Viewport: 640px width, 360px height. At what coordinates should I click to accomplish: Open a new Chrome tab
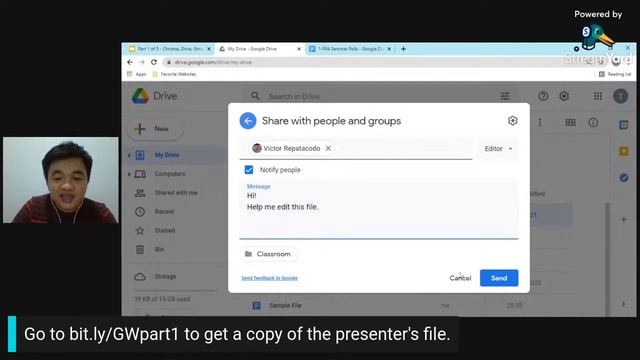403,49
